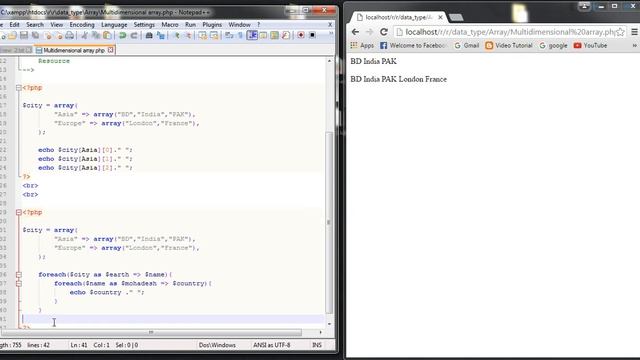
Task: Open the Search menu
Action: pos(35,24)
